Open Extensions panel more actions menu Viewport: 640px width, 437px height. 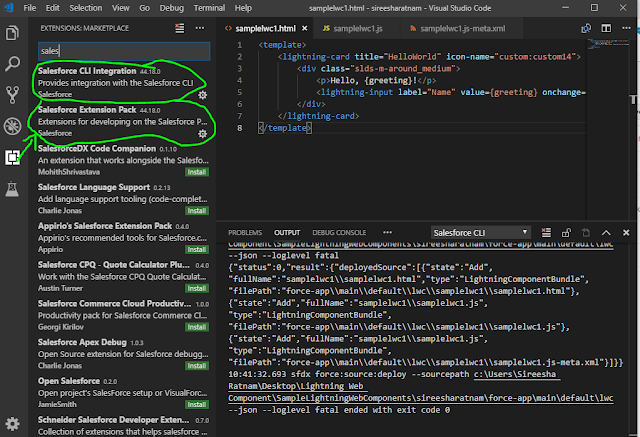point(200,28)
